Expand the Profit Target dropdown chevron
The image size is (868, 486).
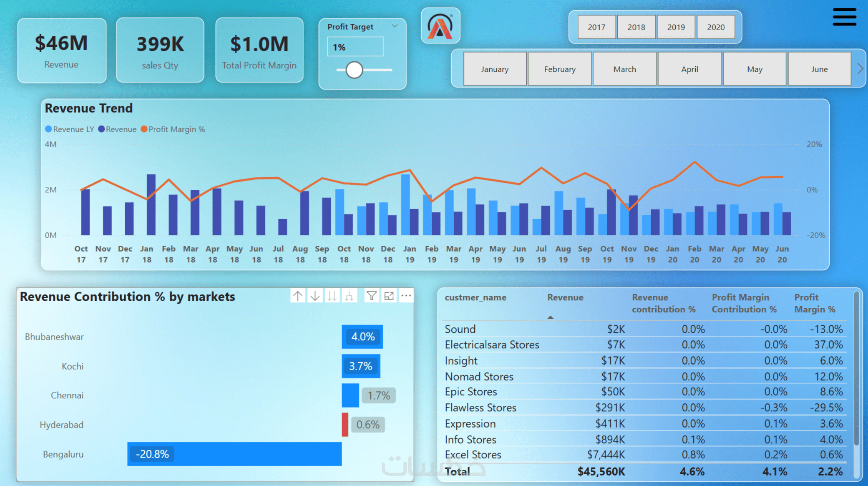pos(395,26)
